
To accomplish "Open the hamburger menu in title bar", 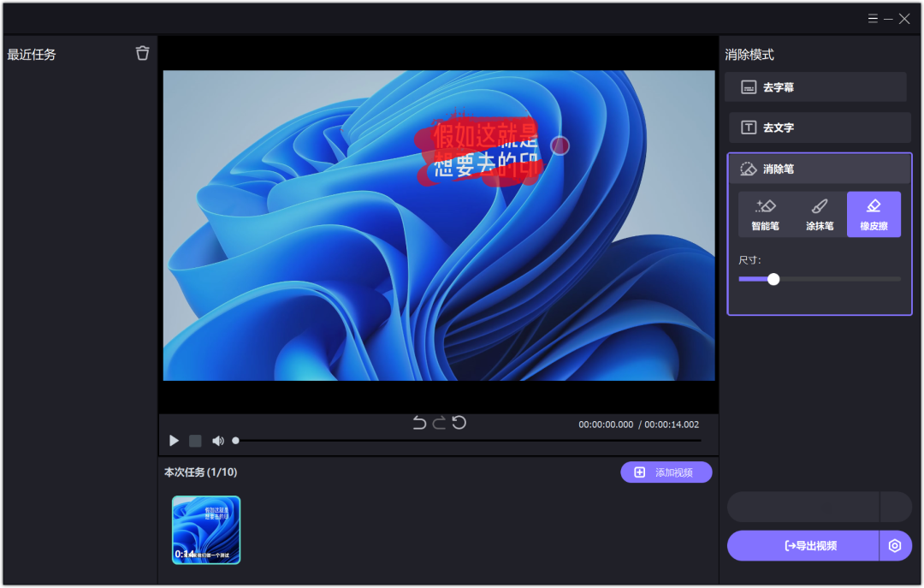I will click(873, 18).
